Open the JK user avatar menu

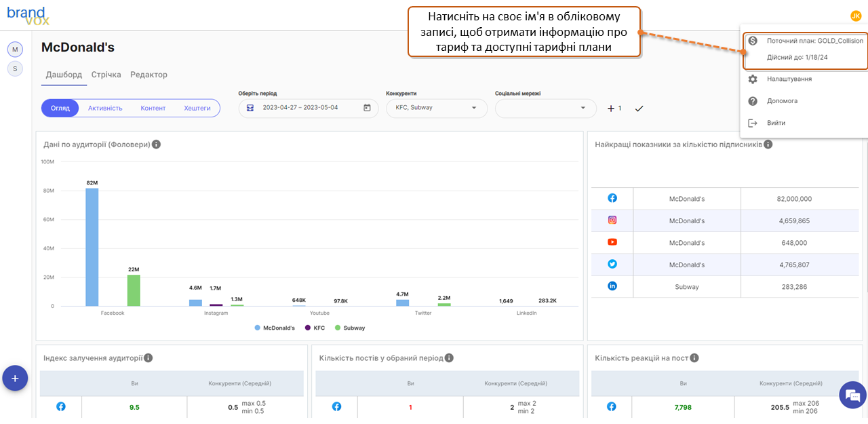[x=855, y=16]
